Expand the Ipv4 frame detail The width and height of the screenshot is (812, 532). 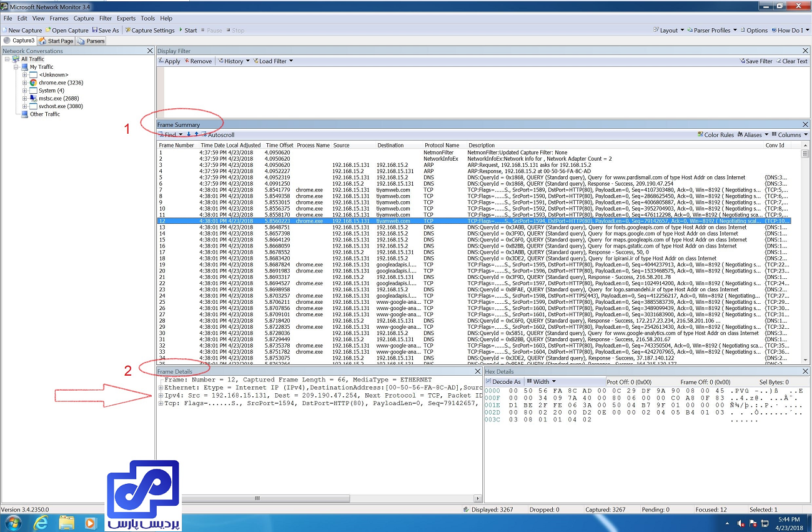[161, 396]
